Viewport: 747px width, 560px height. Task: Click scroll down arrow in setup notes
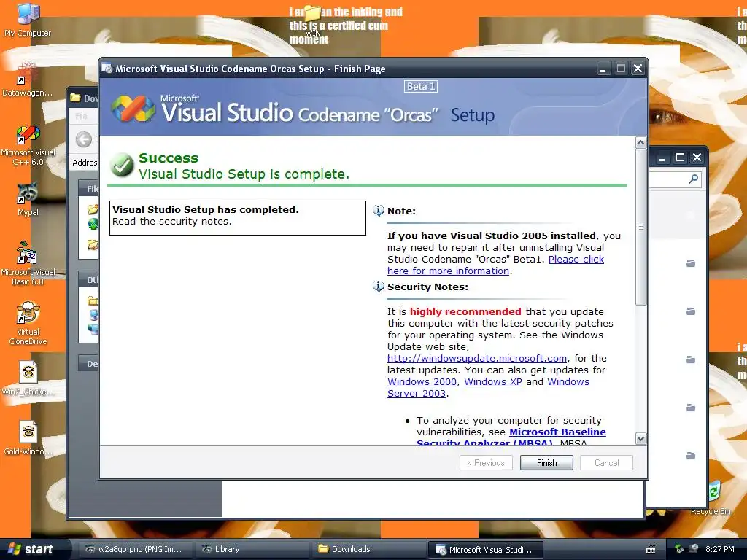point(640,439)
